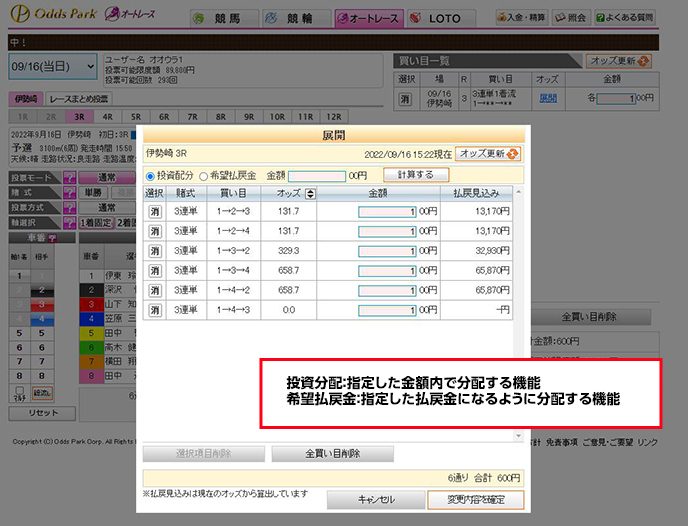Viewport: 688px width, 526px height.
Task: Click scroll down arrow in 展開 list
Action: (x=519, y=436)
